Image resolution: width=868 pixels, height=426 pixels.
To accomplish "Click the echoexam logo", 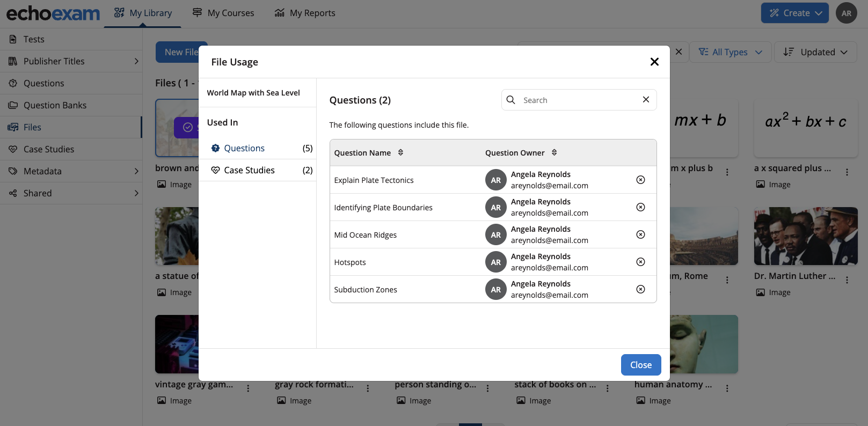I will click(x=53, y=13).
